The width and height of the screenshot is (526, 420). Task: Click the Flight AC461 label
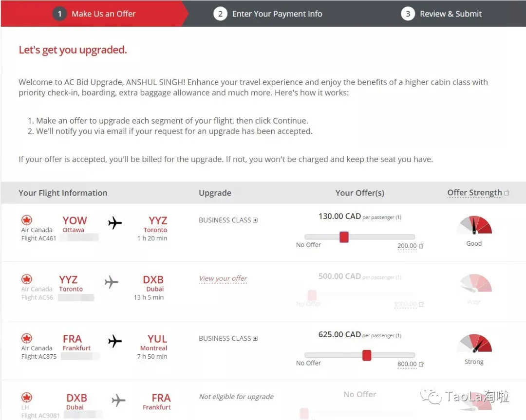pyautogui.click(x=38, y=238)
